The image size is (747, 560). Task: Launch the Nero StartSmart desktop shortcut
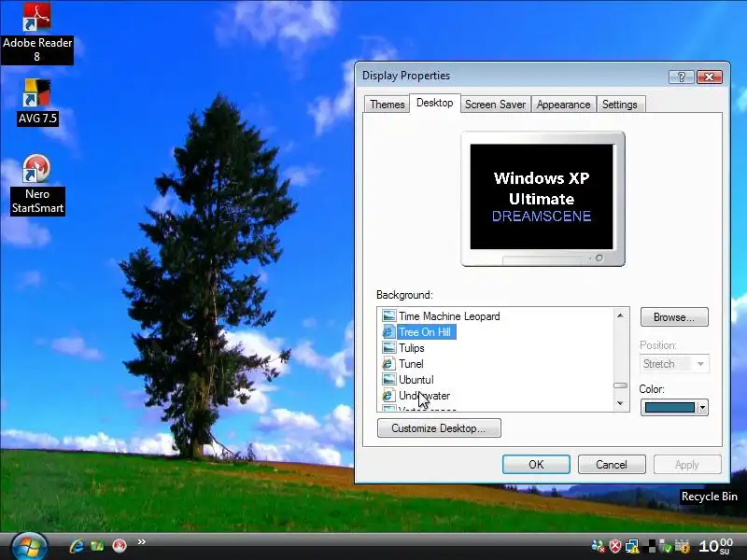pyautogui.click(x=37, y=185)
